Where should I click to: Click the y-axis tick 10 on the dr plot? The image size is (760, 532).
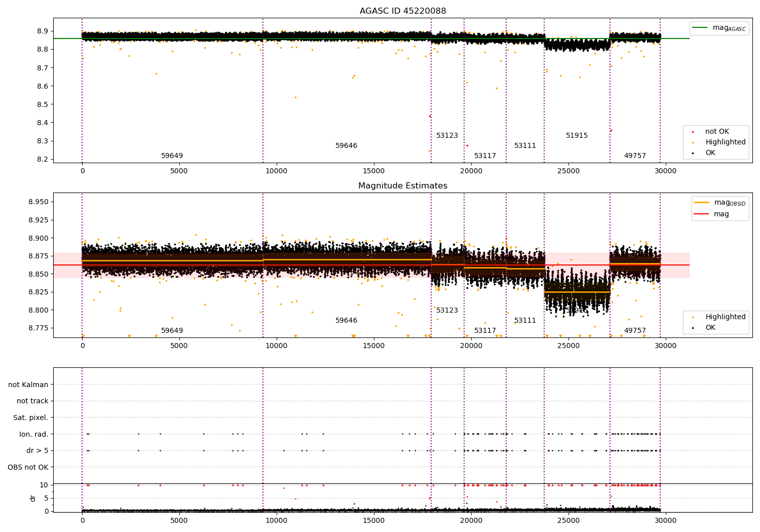tap(45, 485)
